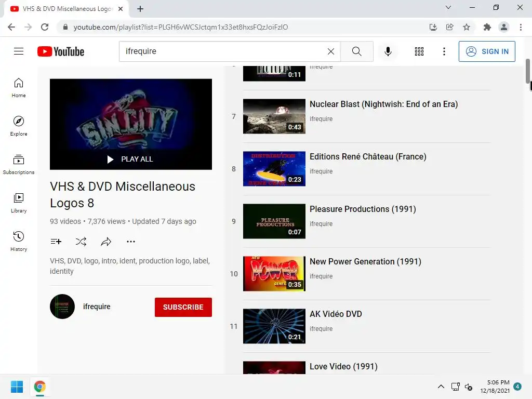Open the YouTube apps grid

click(419, 51)
